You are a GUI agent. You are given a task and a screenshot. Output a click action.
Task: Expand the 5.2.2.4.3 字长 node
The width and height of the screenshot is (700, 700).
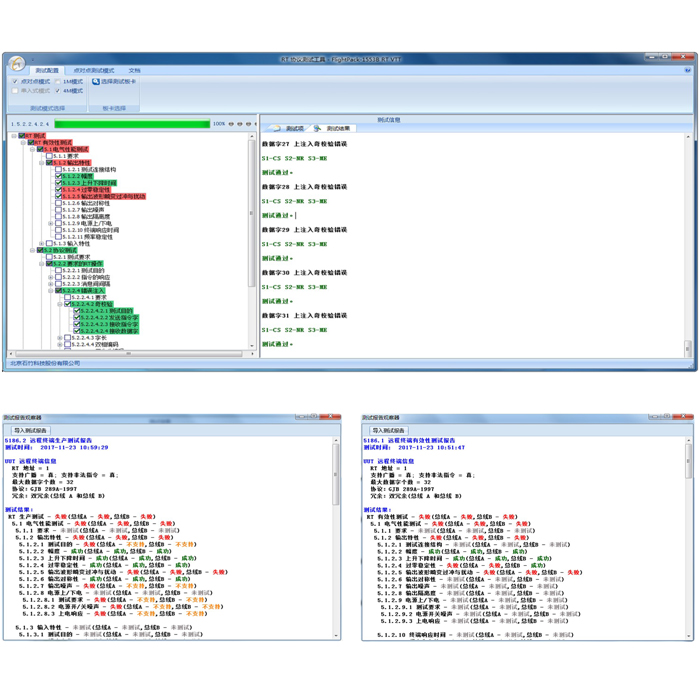pos(60,338)
